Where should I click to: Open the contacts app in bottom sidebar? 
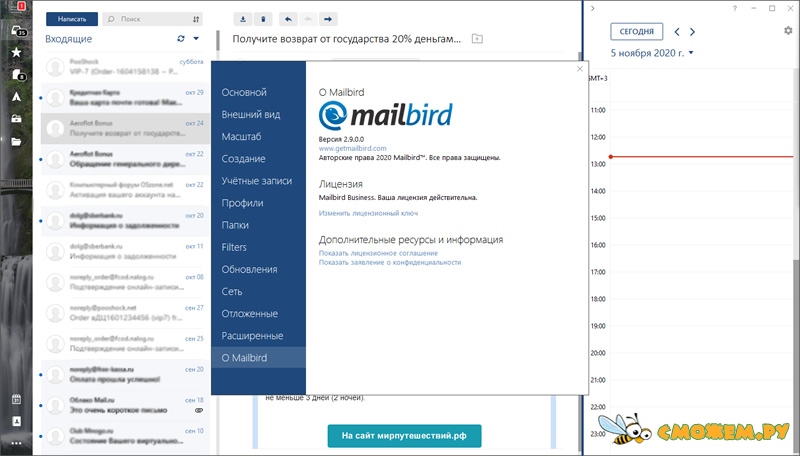pos(16,421)
